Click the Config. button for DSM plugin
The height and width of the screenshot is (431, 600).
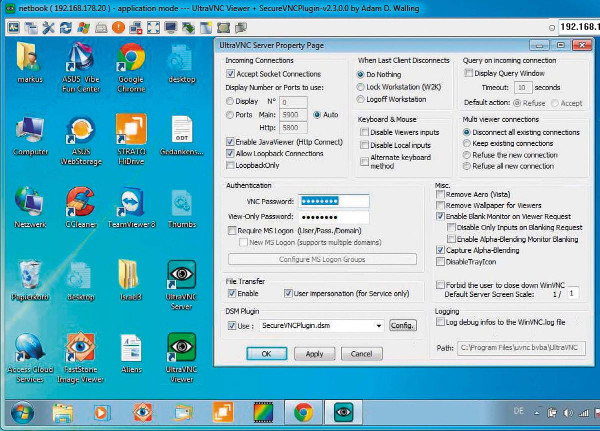(402, 326)
